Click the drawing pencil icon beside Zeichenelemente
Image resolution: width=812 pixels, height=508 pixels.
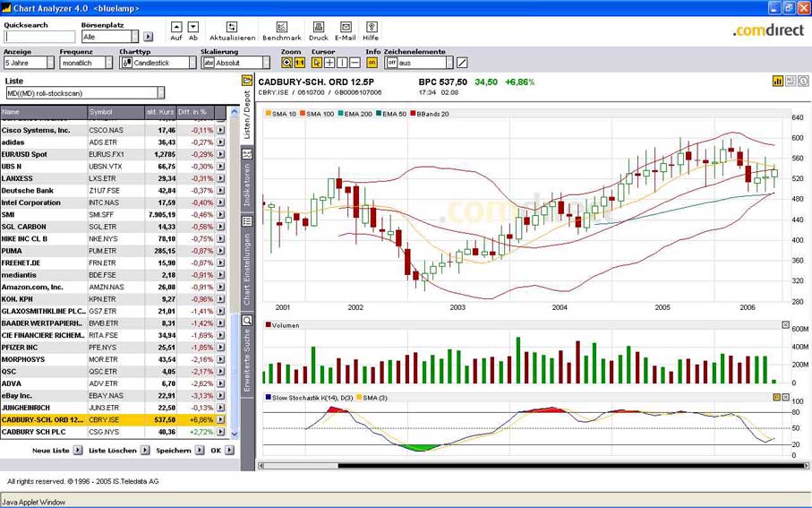click(x=462, y=63)
